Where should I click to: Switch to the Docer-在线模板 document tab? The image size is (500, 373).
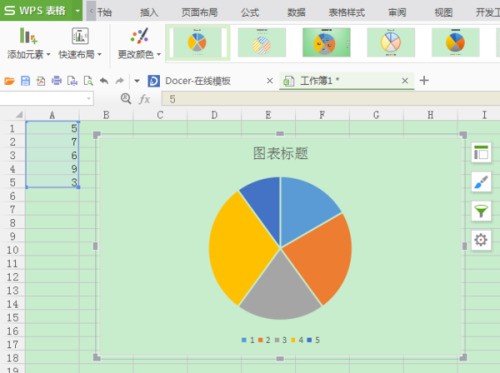(198, 81)
